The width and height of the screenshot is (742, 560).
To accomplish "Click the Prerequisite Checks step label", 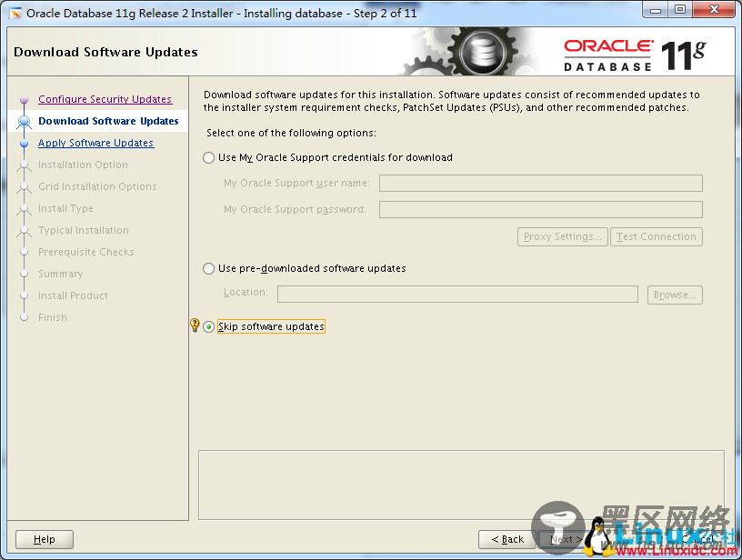I will pyautogui.click(x=86, y=252).
